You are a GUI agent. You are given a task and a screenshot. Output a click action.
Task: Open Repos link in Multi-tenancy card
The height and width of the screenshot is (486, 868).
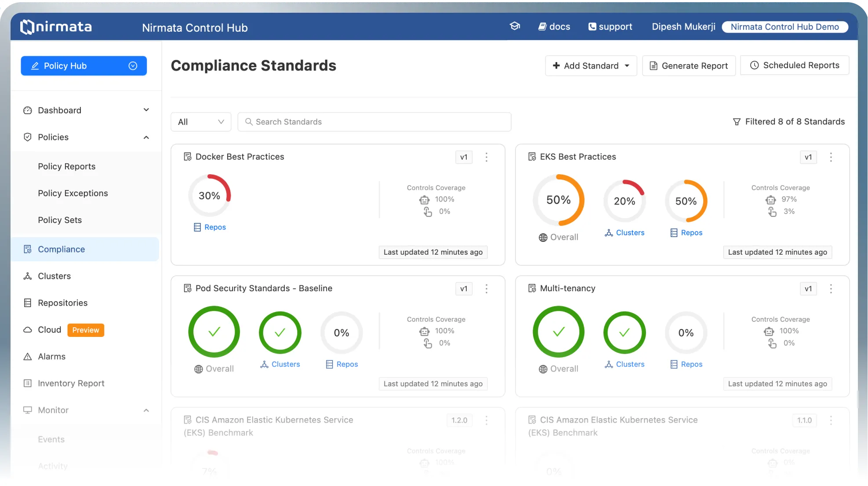coord(686,364)
